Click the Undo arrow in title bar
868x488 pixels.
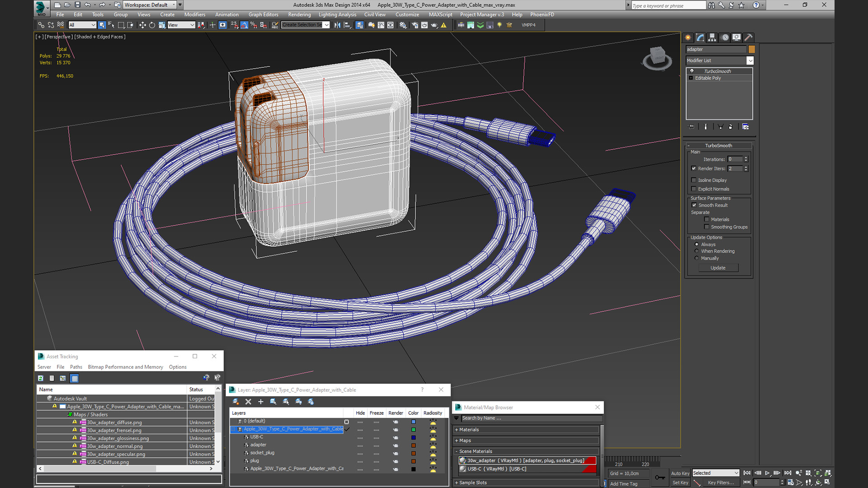point(88,5)
